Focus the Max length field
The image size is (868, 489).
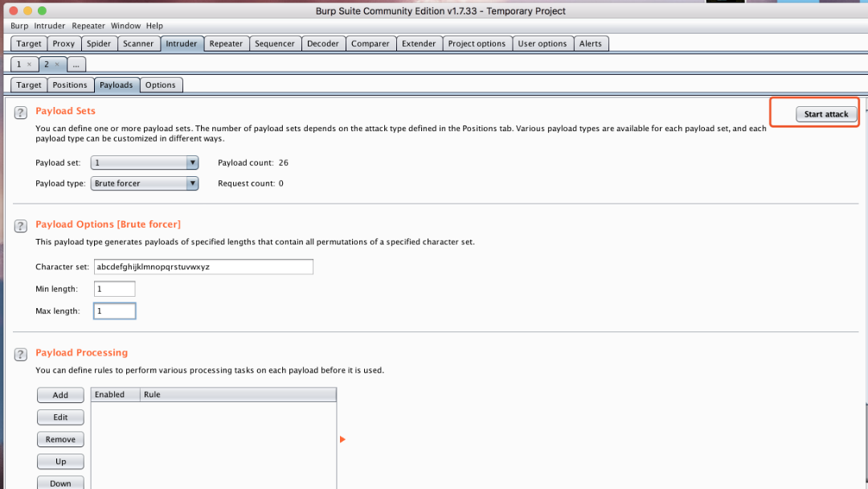pos(115,310)
